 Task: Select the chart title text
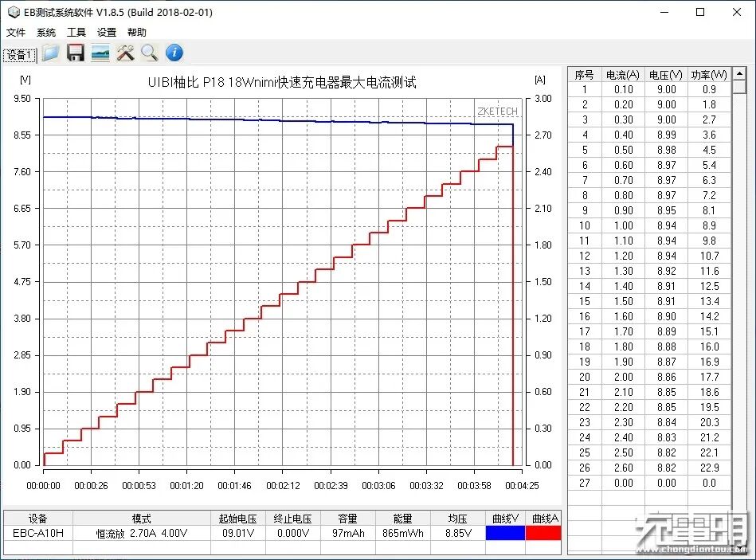(x=282, y=82)
